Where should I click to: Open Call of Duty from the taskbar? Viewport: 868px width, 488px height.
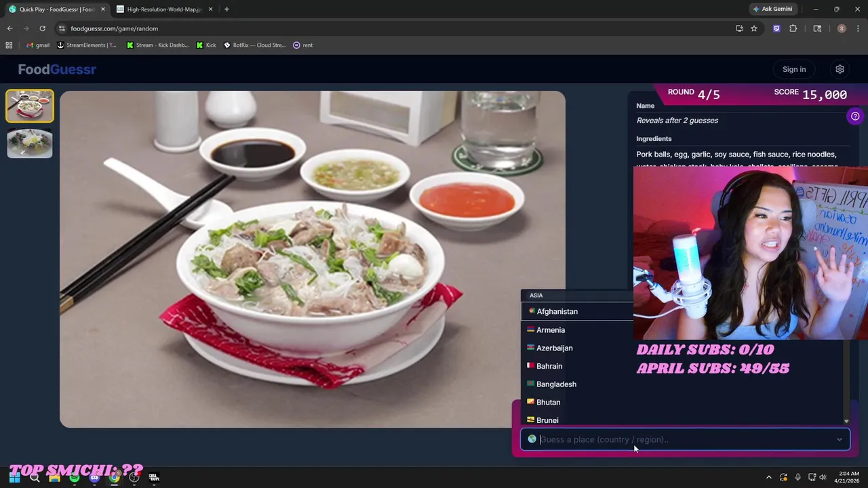click(x=154, y=477)
